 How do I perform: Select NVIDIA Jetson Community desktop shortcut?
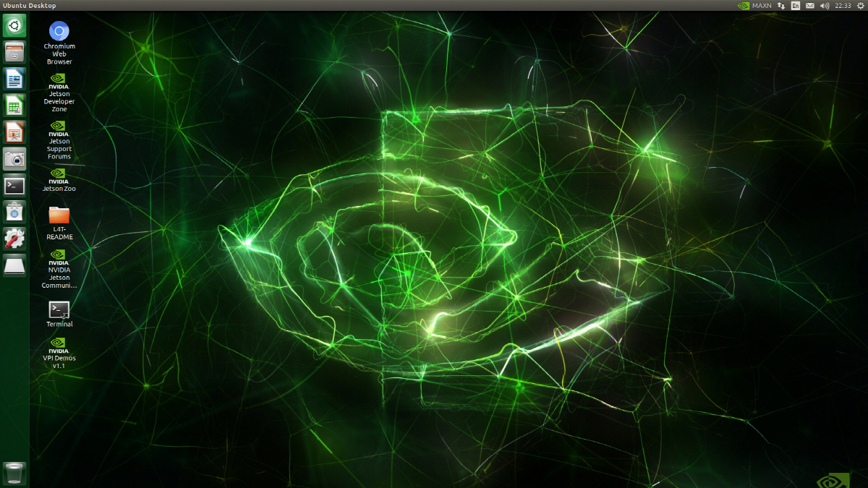pyautogui.click(x=59, y=269)
